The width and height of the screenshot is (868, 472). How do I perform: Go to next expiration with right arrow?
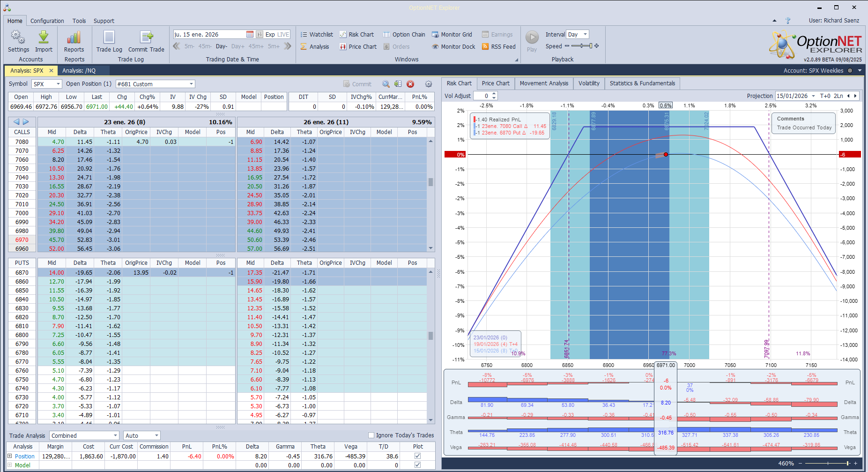[x=26, y=122]
